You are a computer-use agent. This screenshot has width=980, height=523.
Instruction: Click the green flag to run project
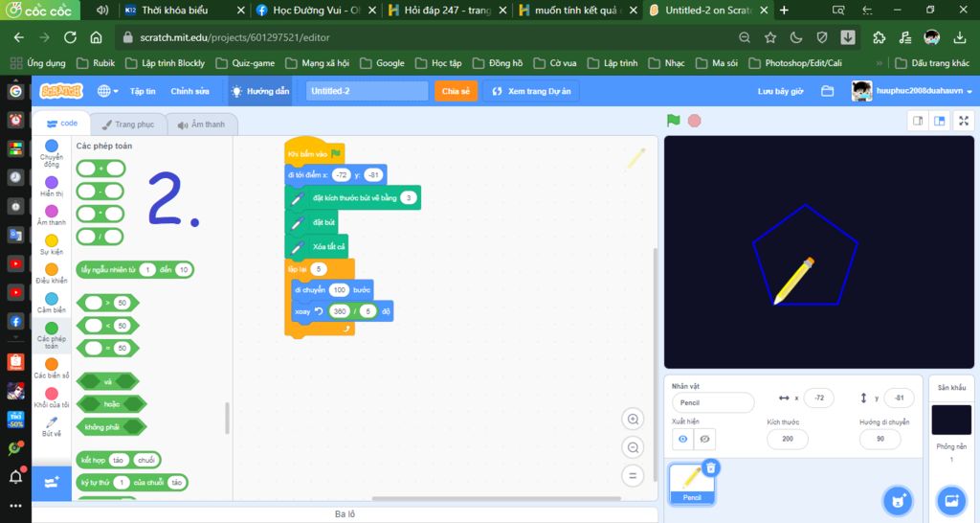[673, 120]
